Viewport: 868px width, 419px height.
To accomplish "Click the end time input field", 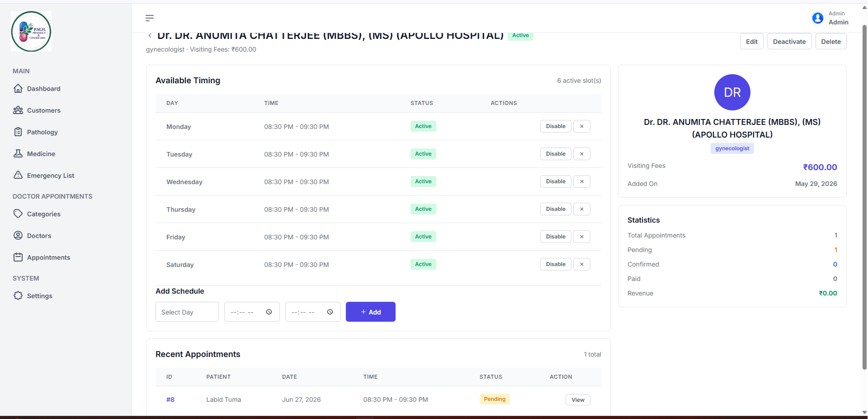I will coord(313,312).
